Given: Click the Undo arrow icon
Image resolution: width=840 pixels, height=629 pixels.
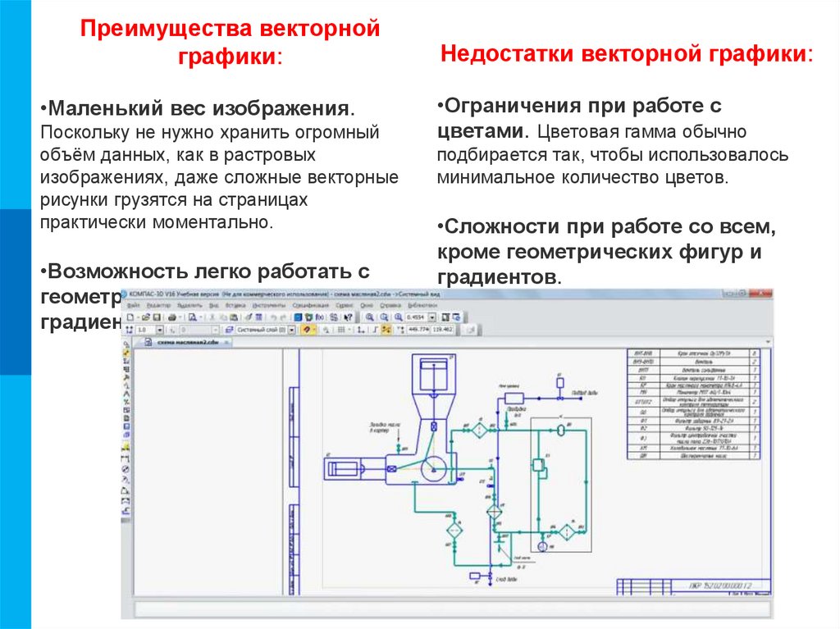Looking at the screenshot, I should pos(273,317).
